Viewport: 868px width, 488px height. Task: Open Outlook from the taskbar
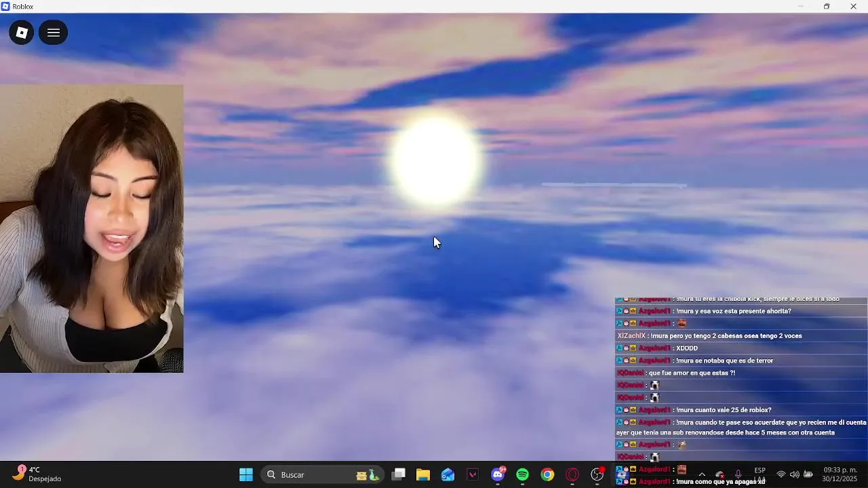point(448,474)
